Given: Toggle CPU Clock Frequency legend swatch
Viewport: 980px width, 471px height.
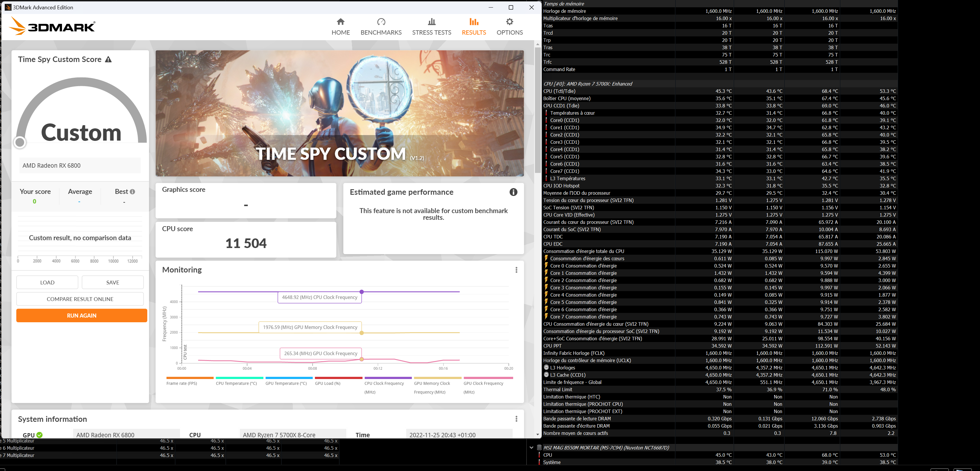Looking at the screenshot, I should (x=388, y=378).
